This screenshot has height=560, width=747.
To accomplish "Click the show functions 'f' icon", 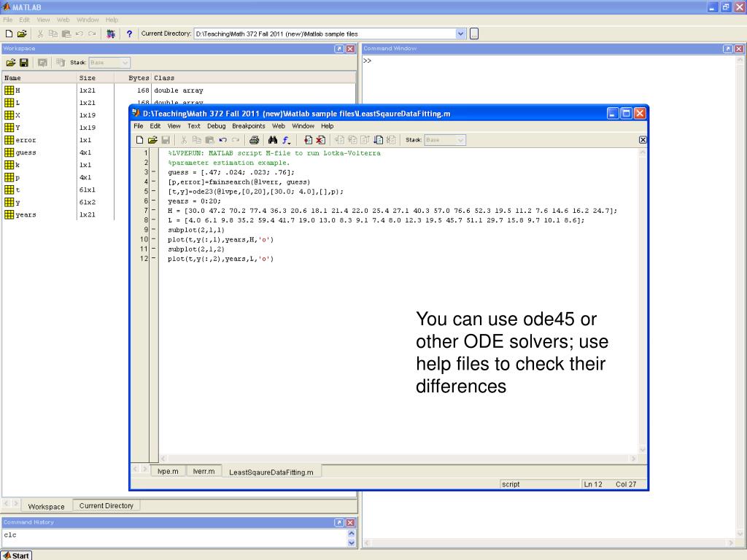I will click(x=286, y=140).
